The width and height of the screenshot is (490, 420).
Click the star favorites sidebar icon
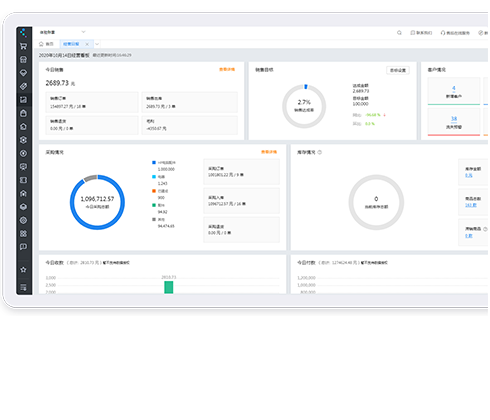coord(23,270)
